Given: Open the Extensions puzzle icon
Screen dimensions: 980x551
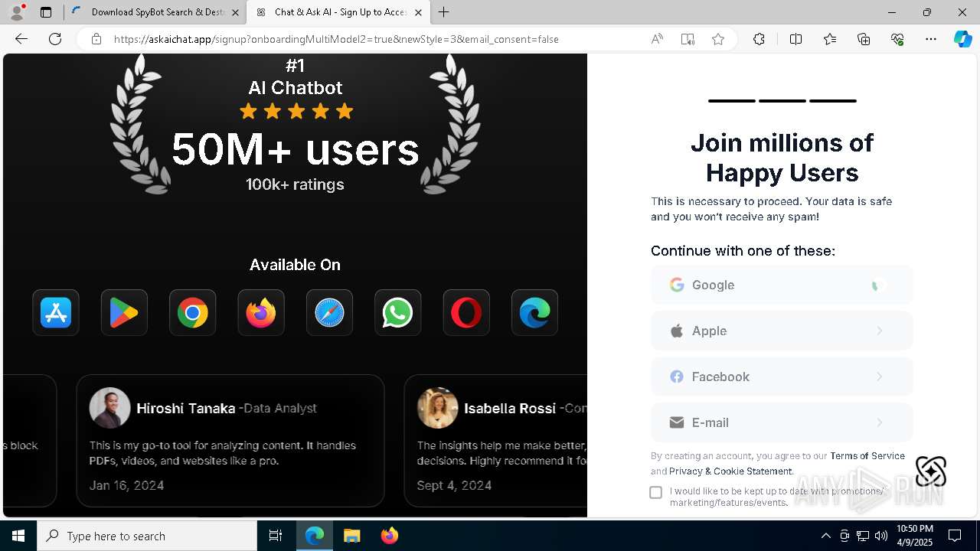Looking at the screenshot, I should click(759, 39).
